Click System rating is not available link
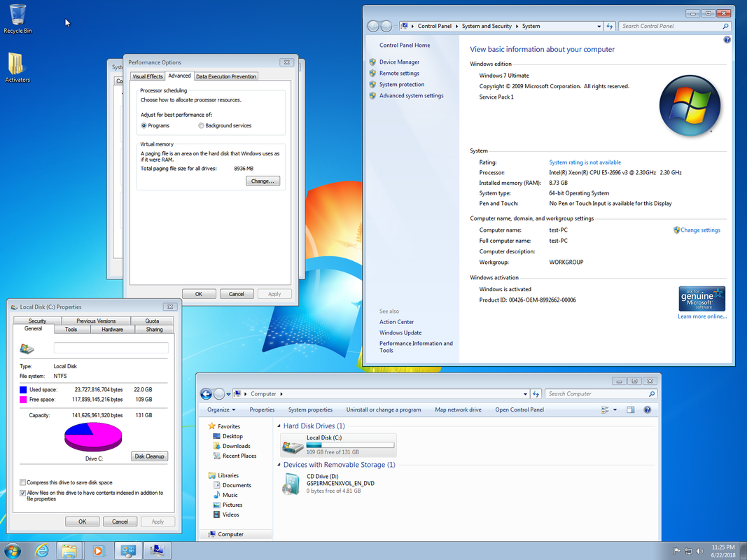Viewport: 747px width, 560px height. pyautogui.click(x=585, y=162)
